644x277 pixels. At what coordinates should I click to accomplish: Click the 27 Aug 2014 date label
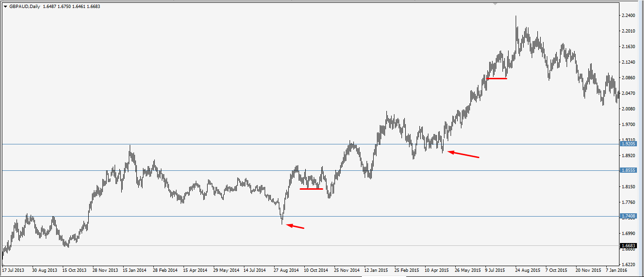(x=286, y=270)
